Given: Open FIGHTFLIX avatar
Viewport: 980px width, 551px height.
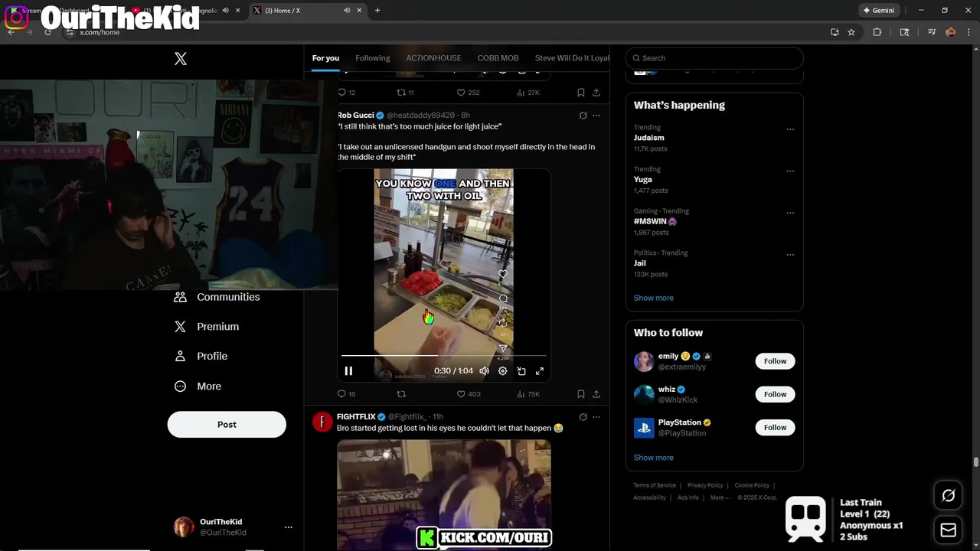Looking at the screenshot, I should [x=322, y=422].
